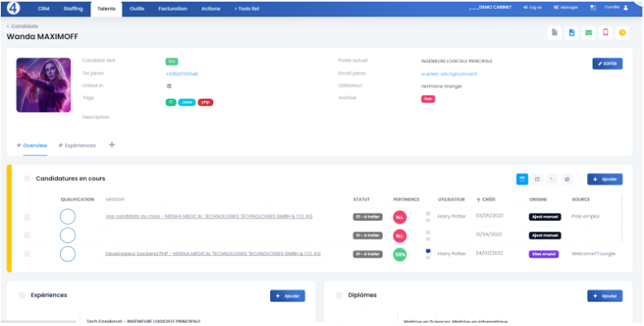Click the 01 - A traiter status on Pole emploi row

pyautogui.click(x=367, y=217)
